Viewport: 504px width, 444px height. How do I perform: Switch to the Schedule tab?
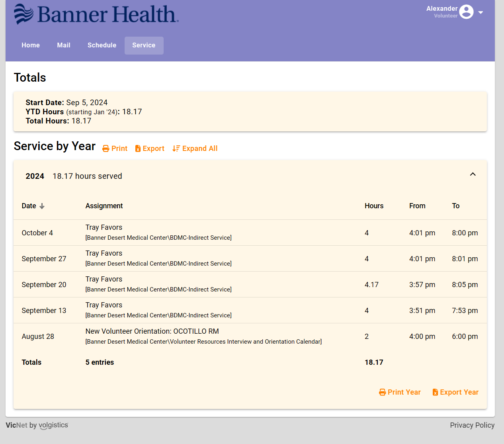(102, 45)
